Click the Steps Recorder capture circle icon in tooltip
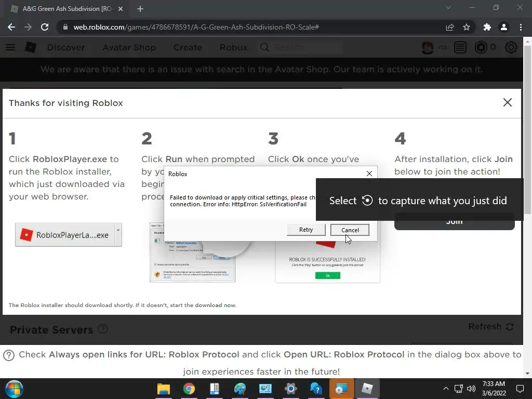 click(367, 201)
